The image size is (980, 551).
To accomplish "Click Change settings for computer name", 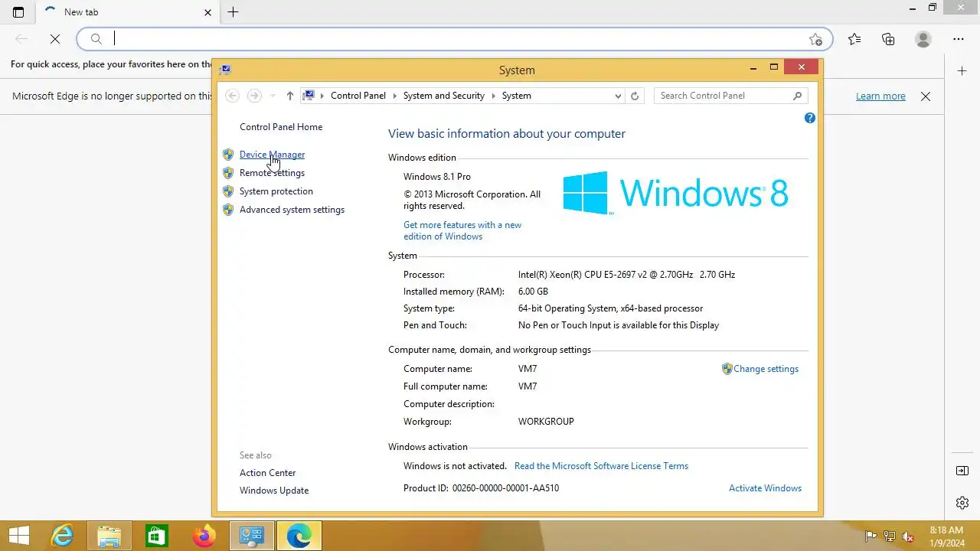I will (766, 369).
